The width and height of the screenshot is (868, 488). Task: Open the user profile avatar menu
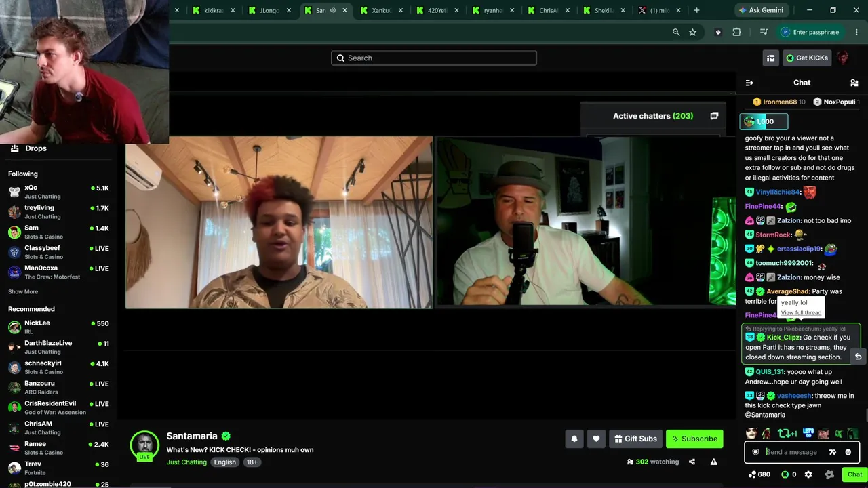pyautogui.click(x=843, y=58)
